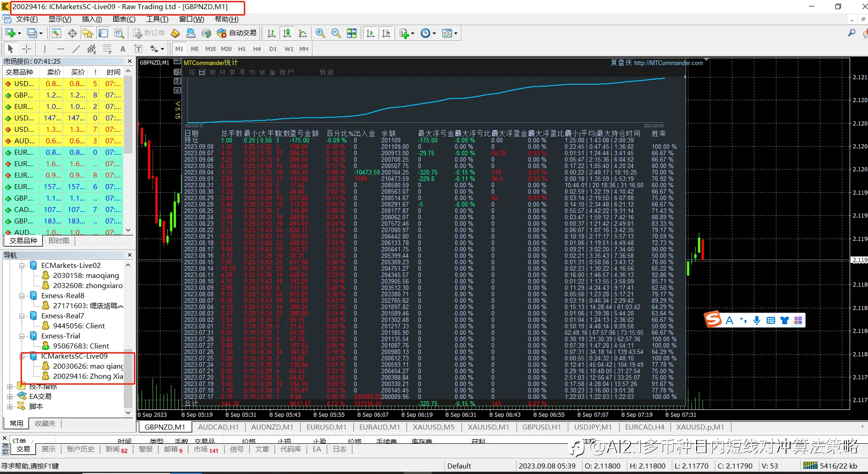The width and height of the screenshot is (868, 474).
Task: Collapse the Exness-Real7 tree node
Action: coord(22,316)
